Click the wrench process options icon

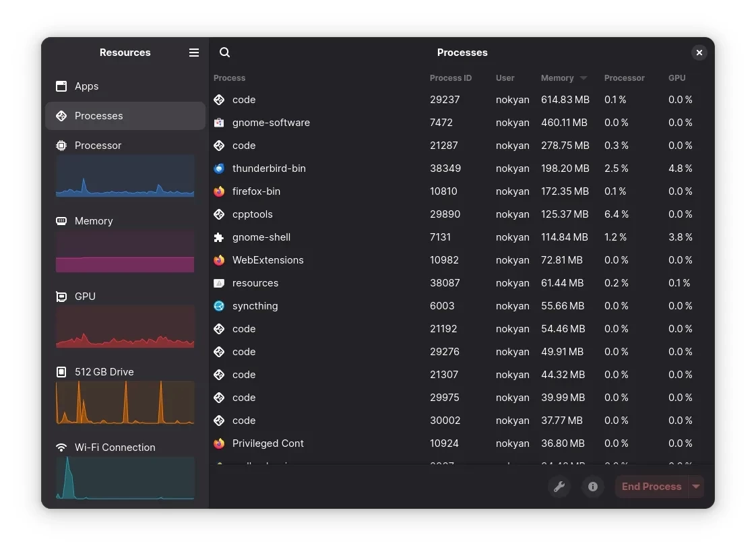tap(559, 487)
